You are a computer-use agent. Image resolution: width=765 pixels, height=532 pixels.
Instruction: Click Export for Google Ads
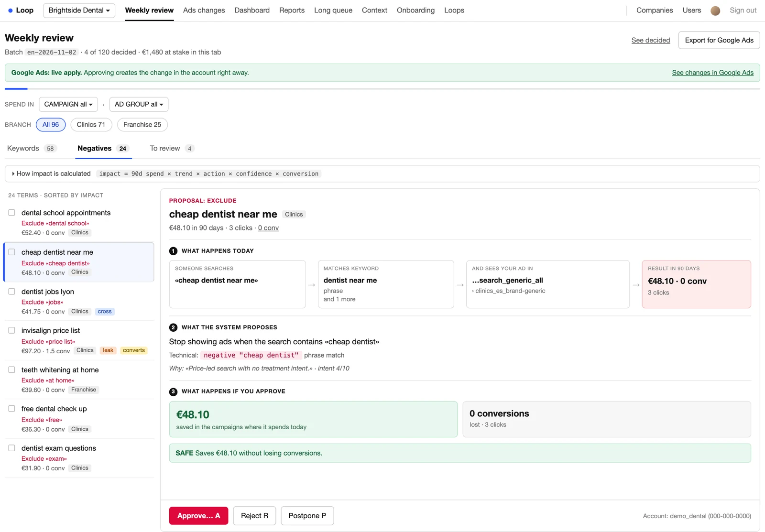tap(719, 40)
